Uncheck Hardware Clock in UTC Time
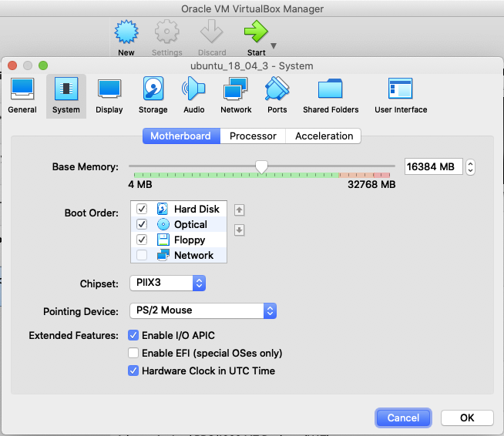The width and height of the screenshot is (504, 436). click(133, 371)
